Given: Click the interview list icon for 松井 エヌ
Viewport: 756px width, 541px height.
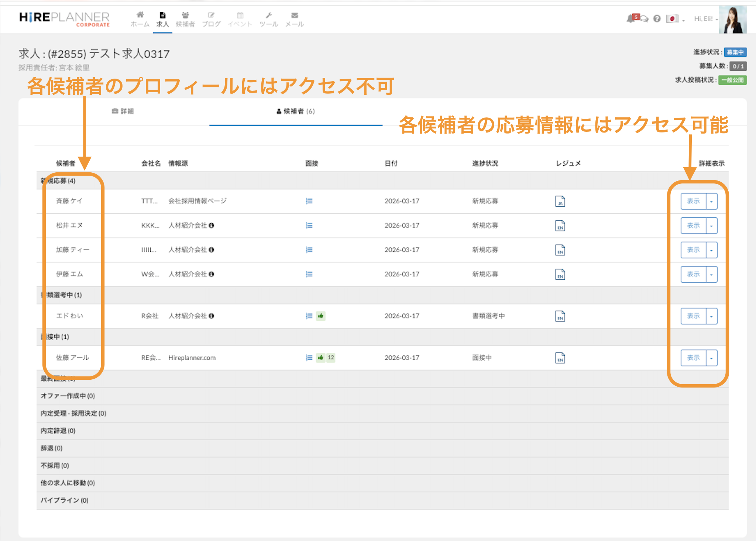Looking at the screenshot, I should click(x=309, y=225).
